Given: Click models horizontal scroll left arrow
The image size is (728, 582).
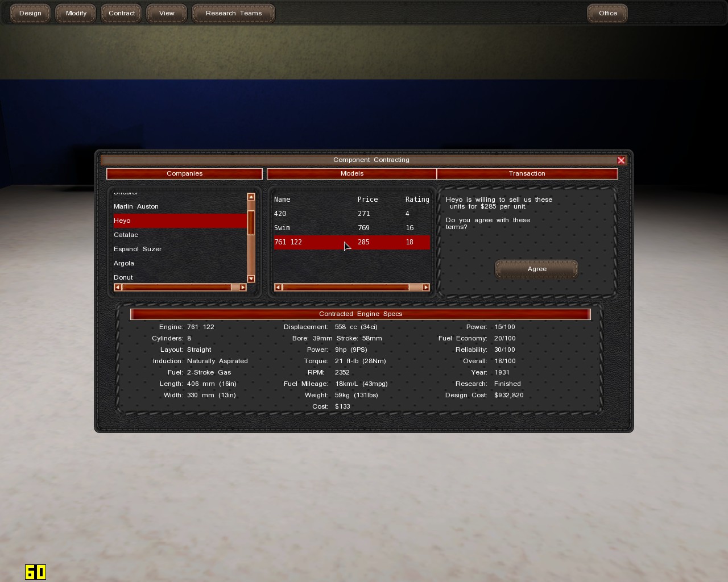Looking at the screenshot, I should coord(278,288).
